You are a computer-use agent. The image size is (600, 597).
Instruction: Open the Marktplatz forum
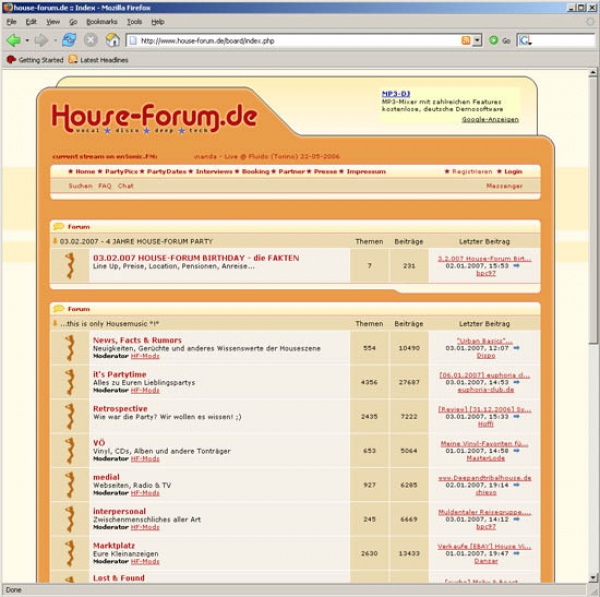coord(114,546)
